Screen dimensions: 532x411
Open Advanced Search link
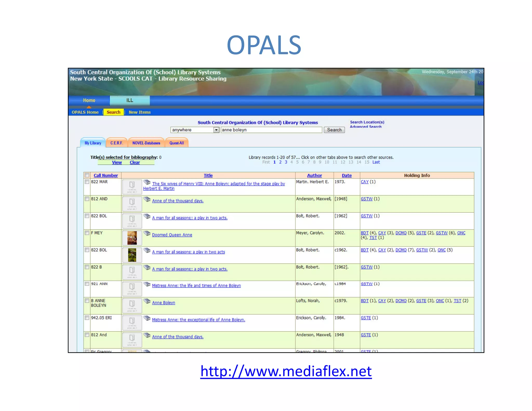click(x=365, y=127)
